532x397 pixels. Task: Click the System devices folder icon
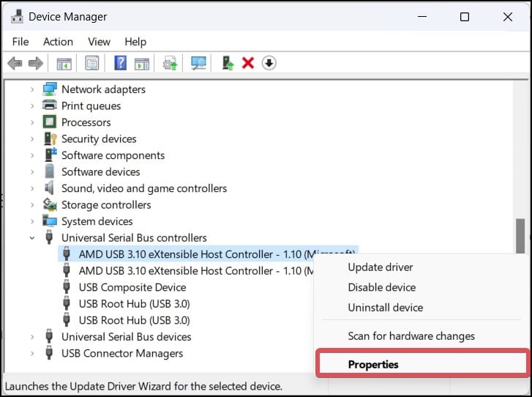coord(50,220)
